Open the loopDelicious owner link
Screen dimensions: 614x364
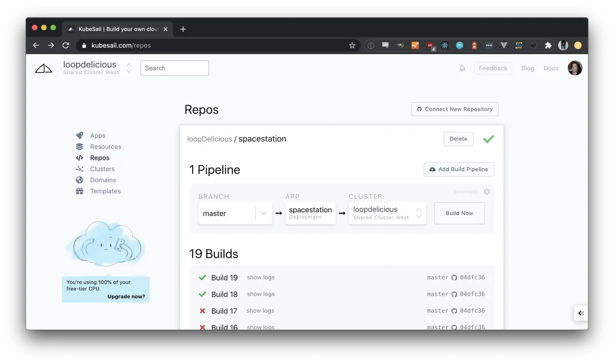pyautogui.click(x=210, y=139)
